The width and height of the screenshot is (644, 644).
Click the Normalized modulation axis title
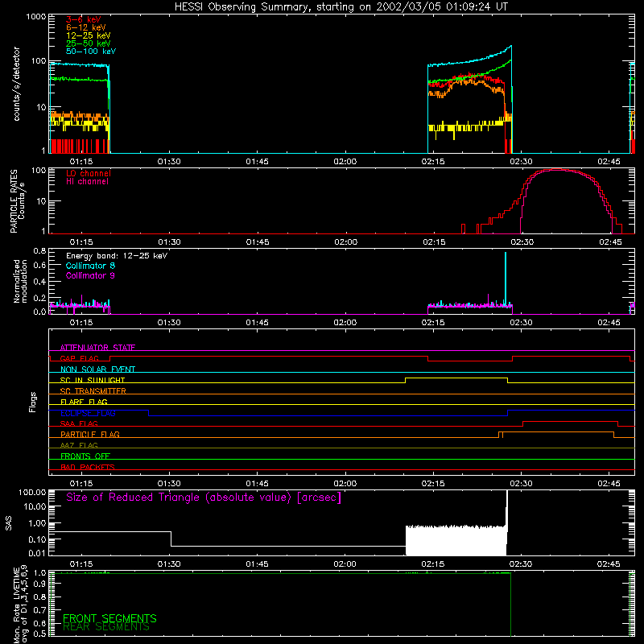tap(20, 281)
